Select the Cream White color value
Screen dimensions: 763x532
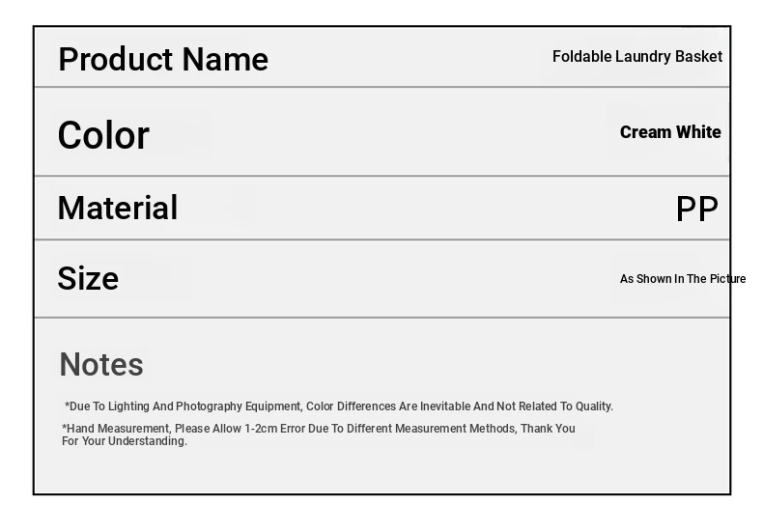click(x=670, y=132)
